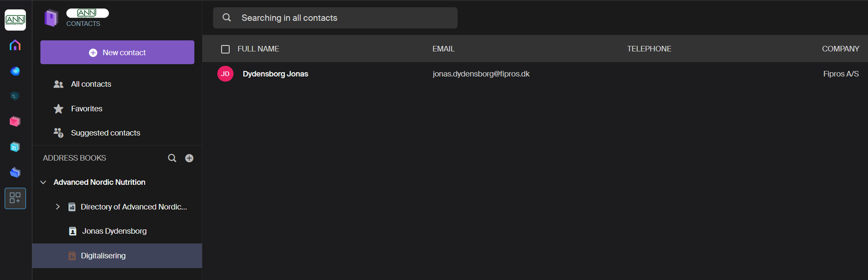Screen dimensions: 868x280
Task: Toggle the select all contacts checkbox
Action: 225,49
